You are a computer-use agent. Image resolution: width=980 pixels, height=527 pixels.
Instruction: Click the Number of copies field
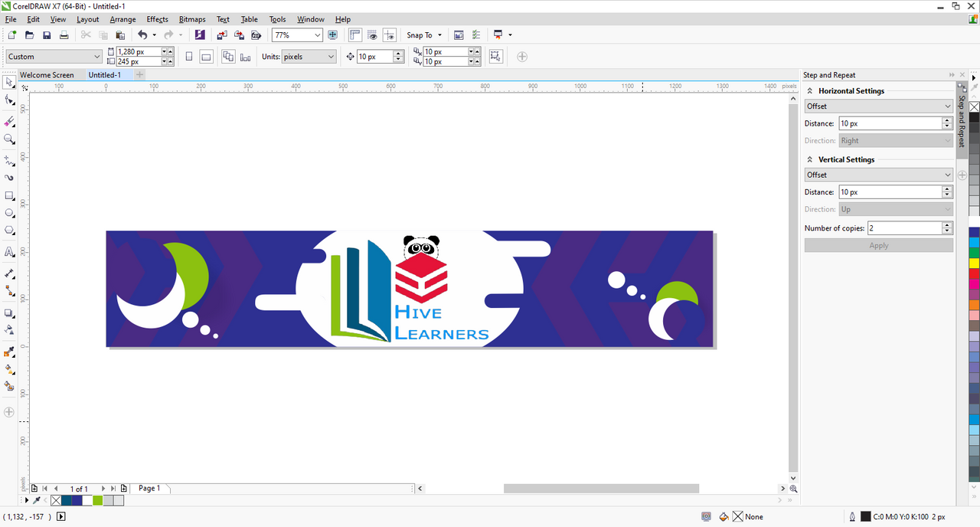pos(905,228)
